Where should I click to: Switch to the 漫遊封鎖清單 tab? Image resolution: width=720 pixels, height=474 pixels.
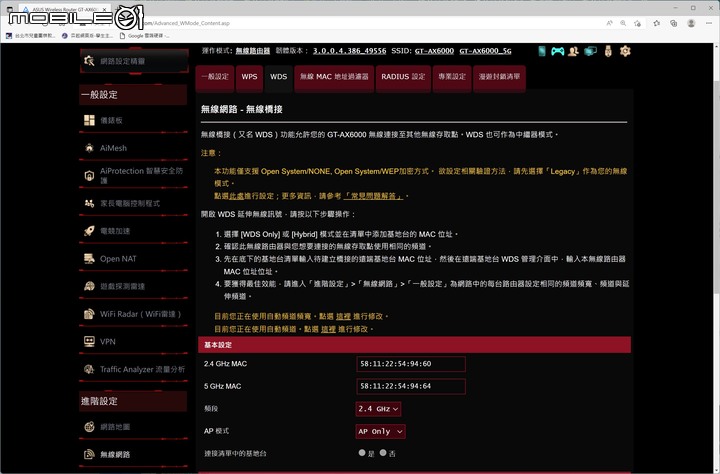[x=500, y=77]
